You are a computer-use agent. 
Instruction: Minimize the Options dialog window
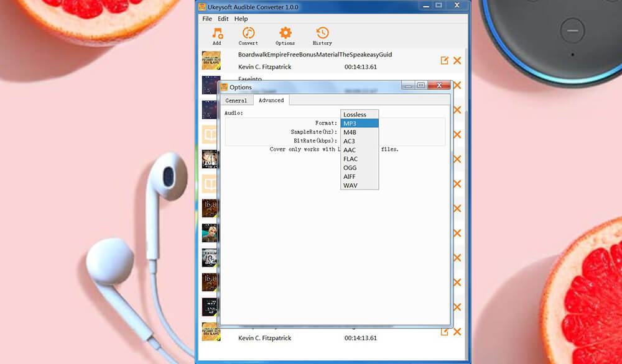408,85
